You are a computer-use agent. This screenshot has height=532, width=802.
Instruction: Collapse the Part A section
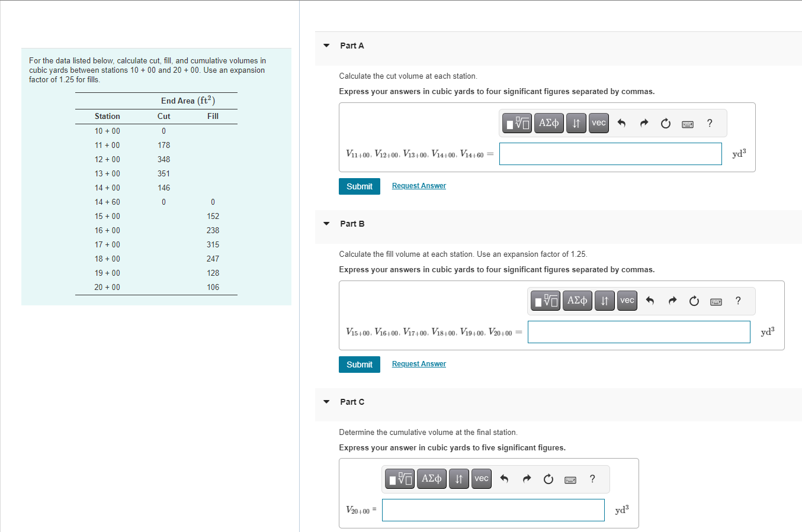tap(326, 46)
